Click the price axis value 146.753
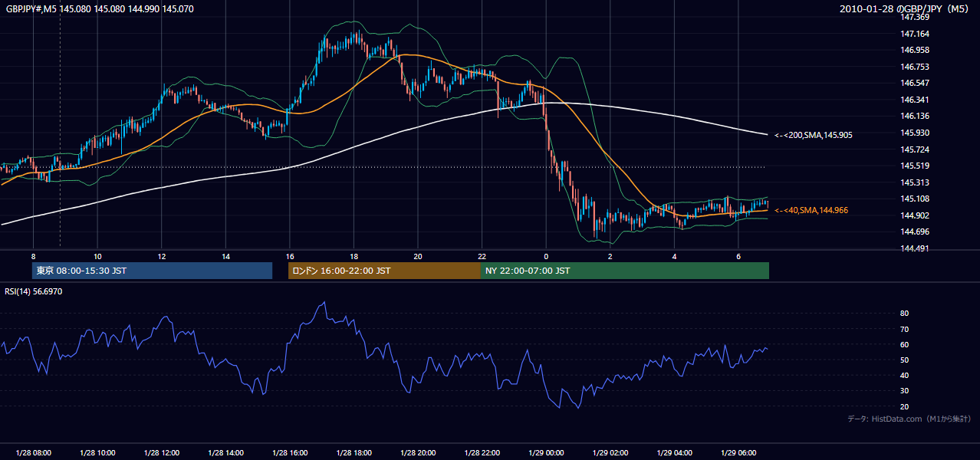The image size is (980, 460). (x=915, y=67)
